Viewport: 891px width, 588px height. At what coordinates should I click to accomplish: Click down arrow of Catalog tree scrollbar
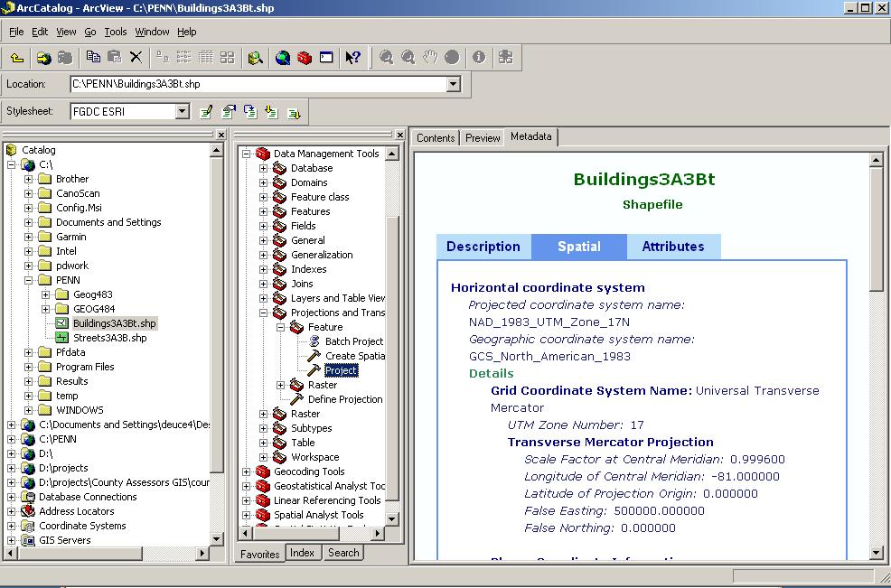pyautogui.click(x=217, y=538)
